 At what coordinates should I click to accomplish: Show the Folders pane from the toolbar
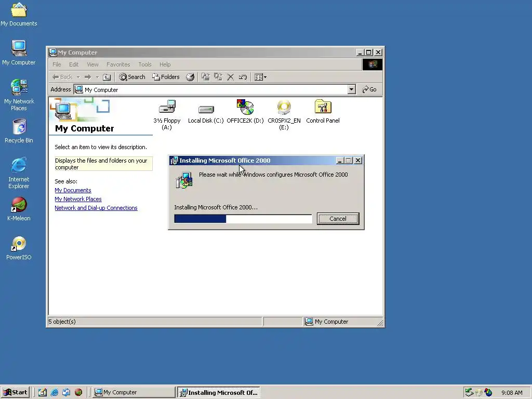coord(166,77)
